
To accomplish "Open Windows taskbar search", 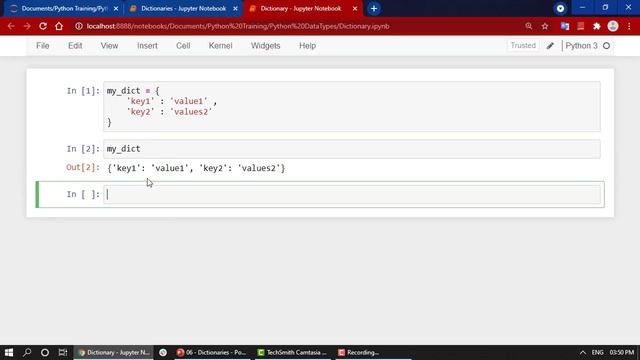I will (x=27, y=352).
